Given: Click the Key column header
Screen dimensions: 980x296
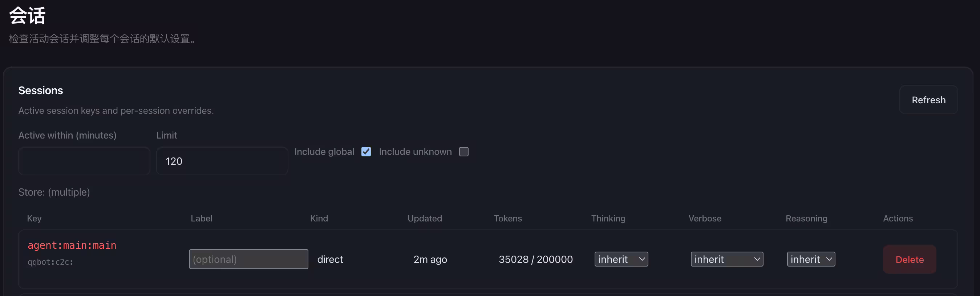Looking at the screenshot, I should point(34,218).
